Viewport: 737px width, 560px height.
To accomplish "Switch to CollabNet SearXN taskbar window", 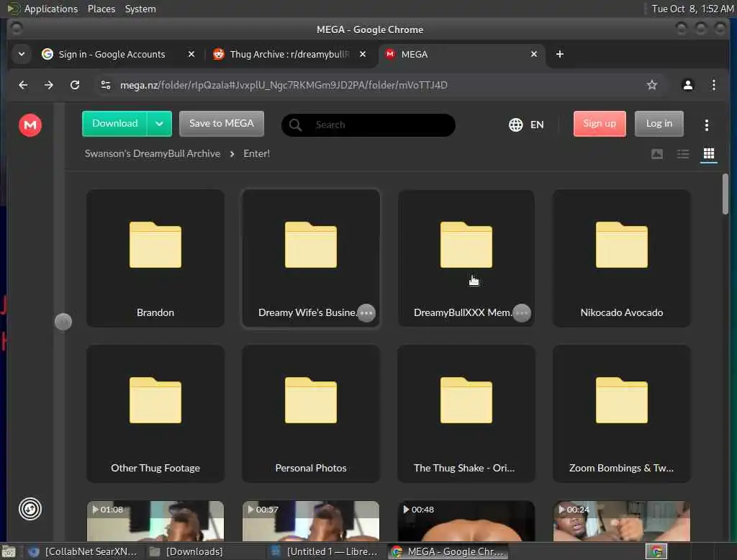I will (82, 551).
